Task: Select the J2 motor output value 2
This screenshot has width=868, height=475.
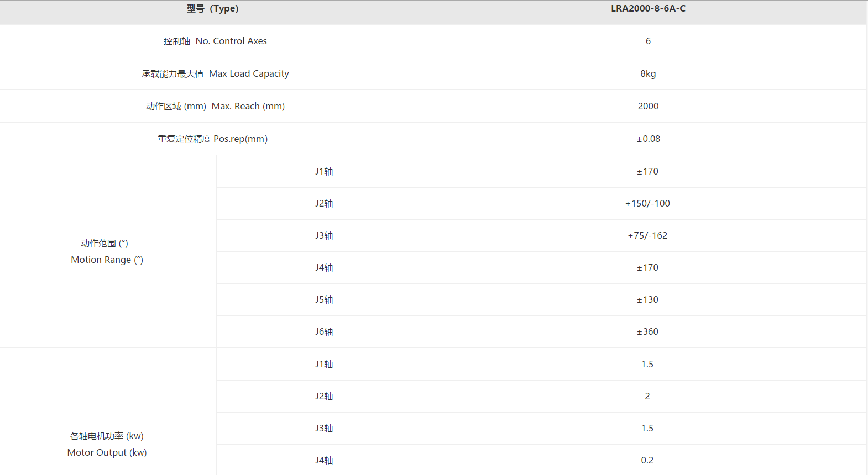Action: tap(647, 397)
